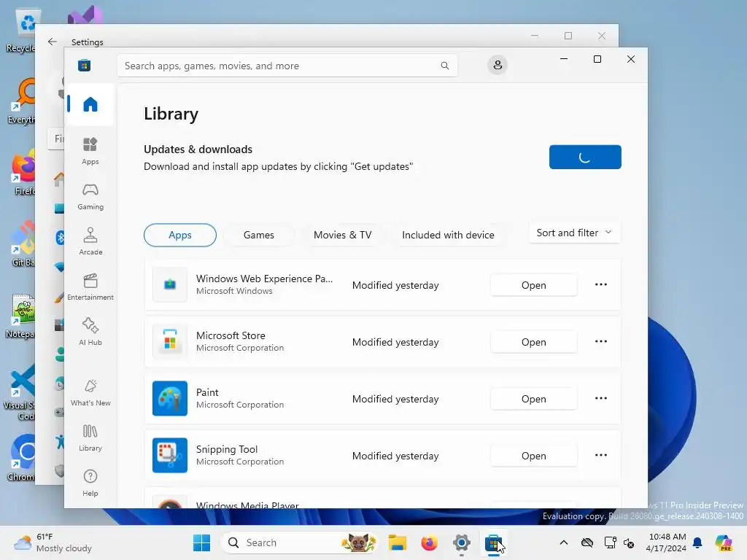Click the Snipping Tool app icon
Screen dimensions: 747x560
coord(169,455)
